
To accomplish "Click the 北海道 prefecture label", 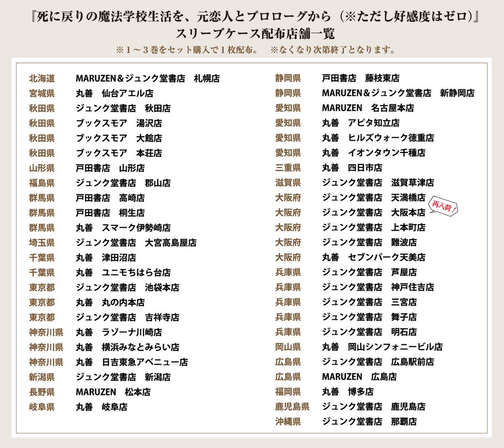I will [42, 79].
